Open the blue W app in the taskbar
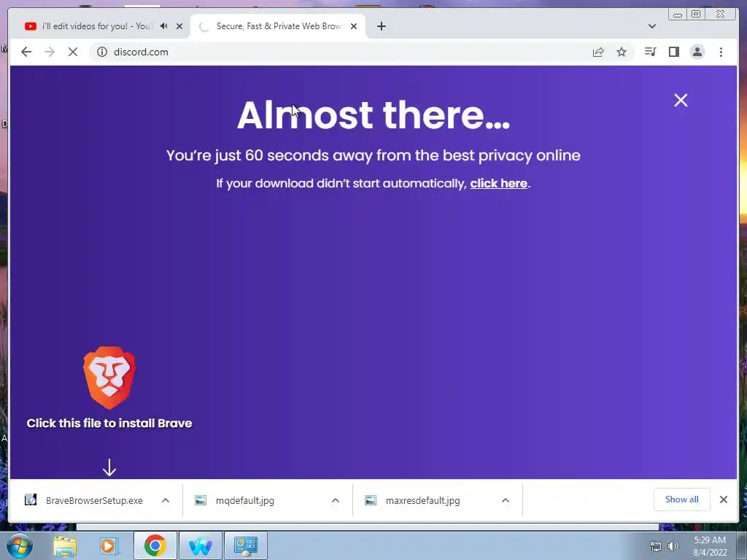This screenshot has width=747, height=560. [200, 545]
